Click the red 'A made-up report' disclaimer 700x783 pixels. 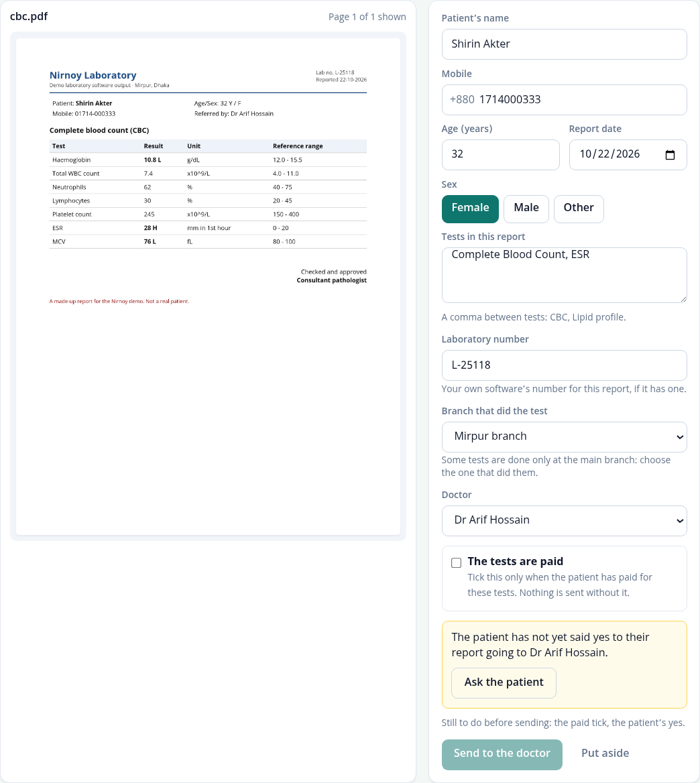tap(119, 301)
